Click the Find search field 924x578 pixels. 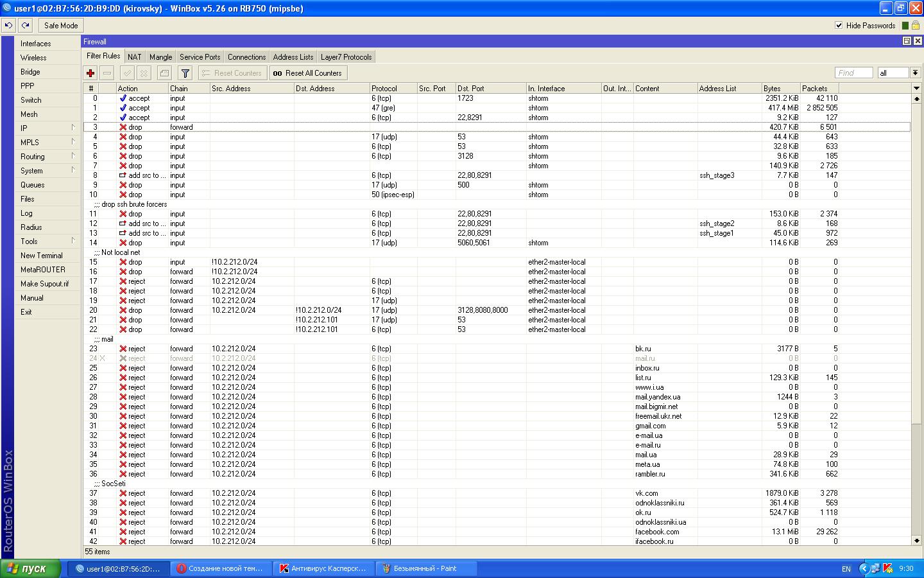click(x=853, y=73)
